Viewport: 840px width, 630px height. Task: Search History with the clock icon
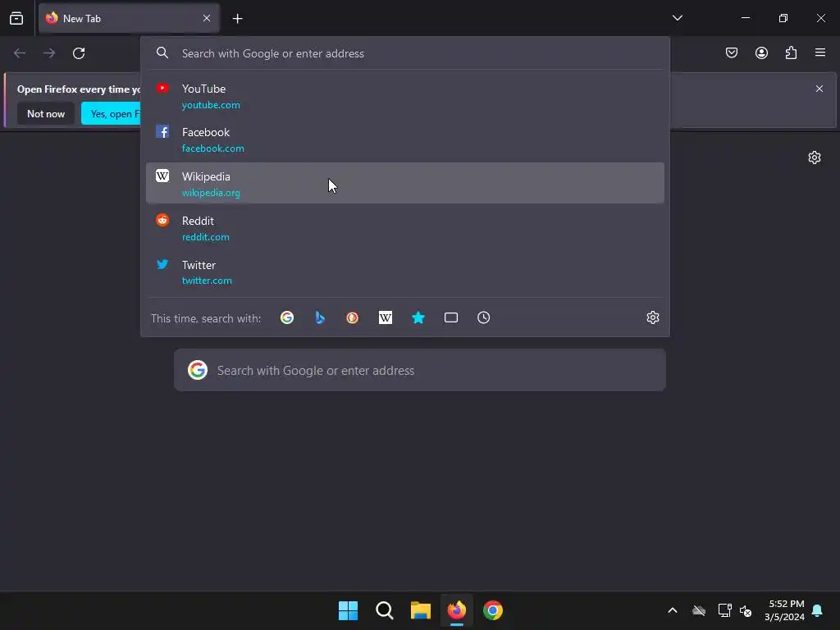coord(484,317)
